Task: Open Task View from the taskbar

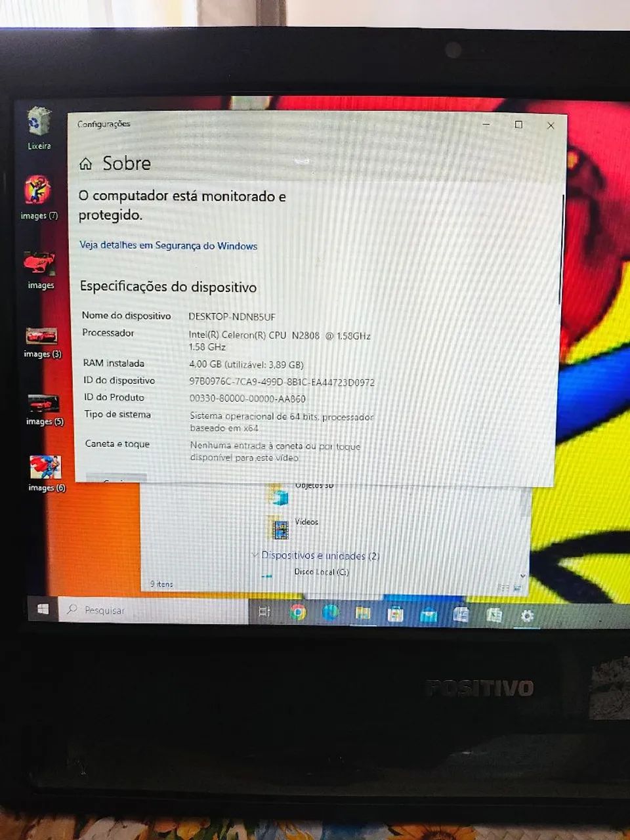Action: (265, 611)
